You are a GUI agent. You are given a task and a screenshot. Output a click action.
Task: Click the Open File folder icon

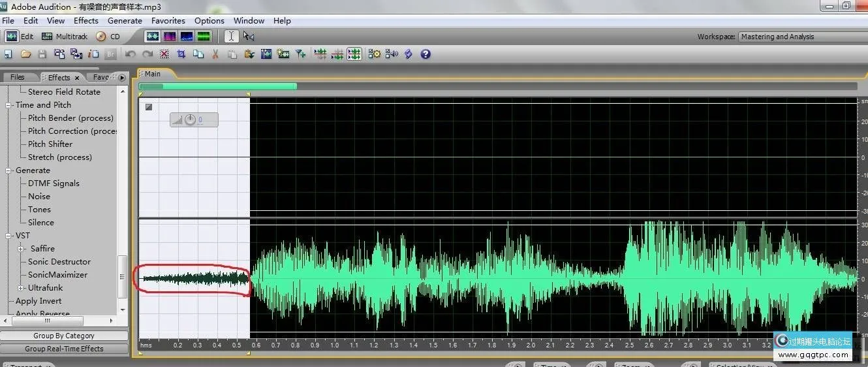click(x=25, y=54)
